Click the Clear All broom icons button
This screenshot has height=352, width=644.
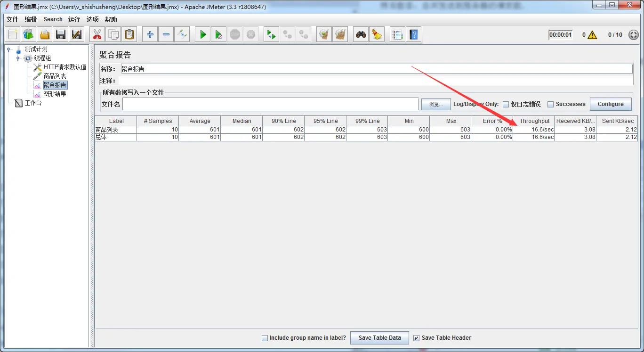coord(339,34)
